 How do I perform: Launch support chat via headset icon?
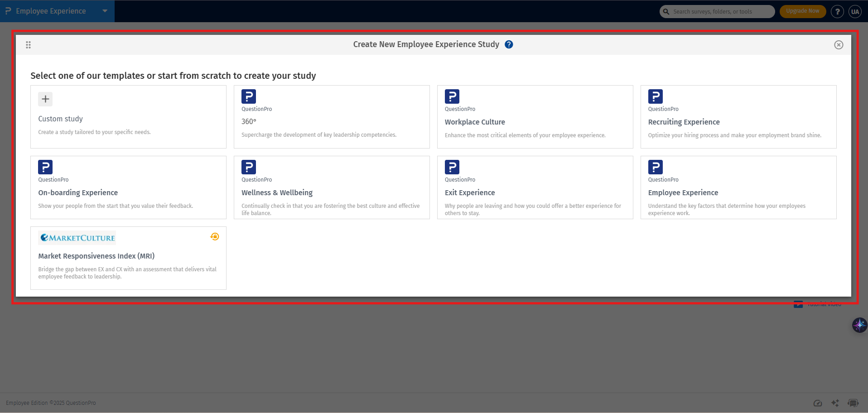853,403
